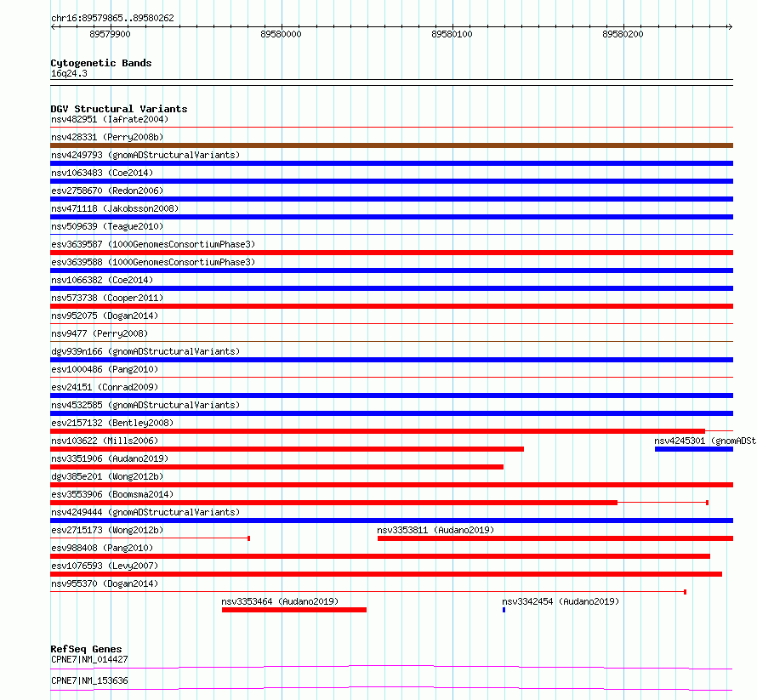
Task: Click nsv4245301 gnomAD variant label
Action: [x=705, y=441]
